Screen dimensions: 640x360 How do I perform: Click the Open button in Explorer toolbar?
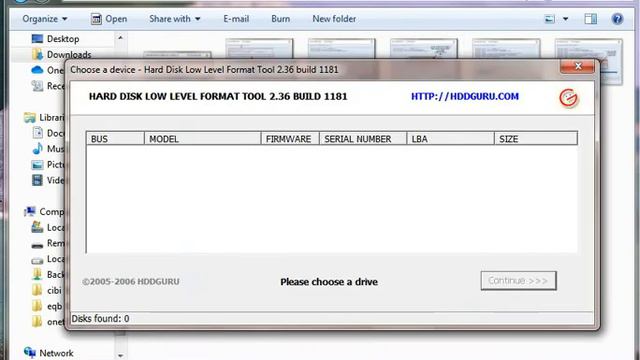(x=109, y=19)
